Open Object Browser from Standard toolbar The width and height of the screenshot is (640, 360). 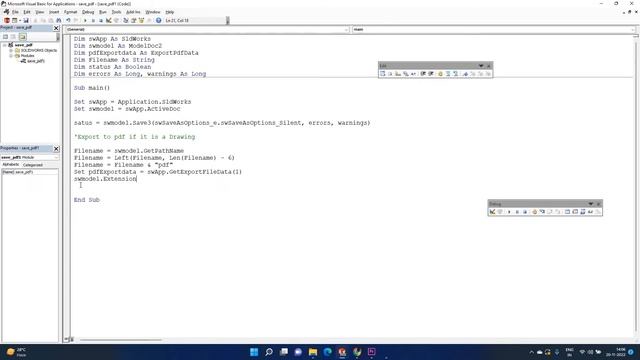point(141,20)
